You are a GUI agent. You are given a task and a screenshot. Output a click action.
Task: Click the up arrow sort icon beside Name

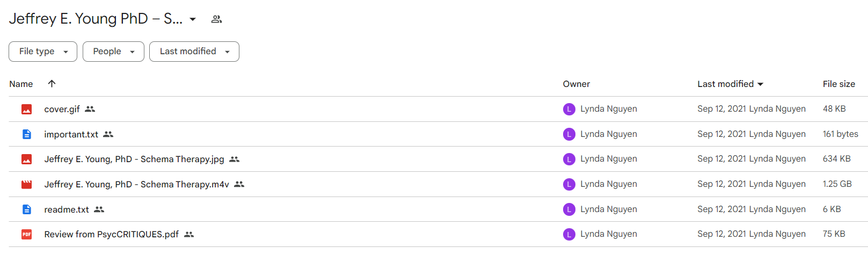pyautogui.click(x=52, y=83)
